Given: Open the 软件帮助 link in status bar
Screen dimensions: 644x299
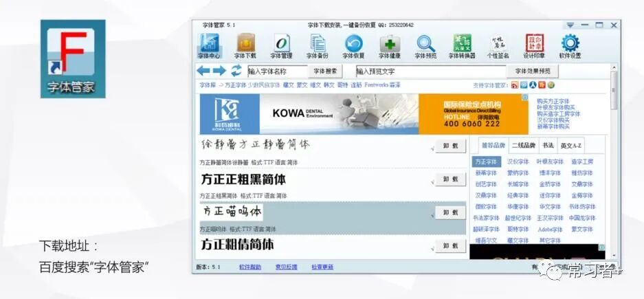Looking at the screenshot, I should pos(250,267).
